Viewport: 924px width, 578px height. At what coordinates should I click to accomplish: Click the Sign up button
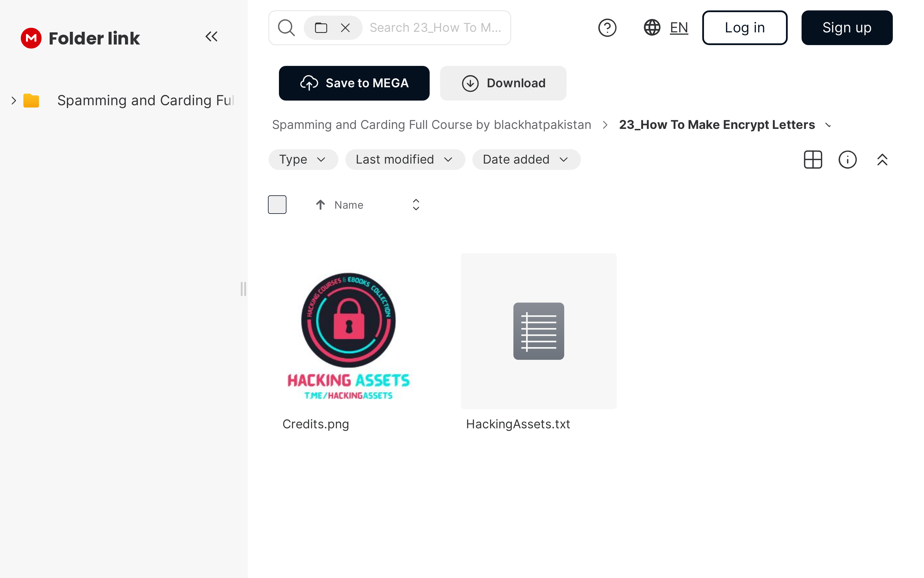click(847, 28)
